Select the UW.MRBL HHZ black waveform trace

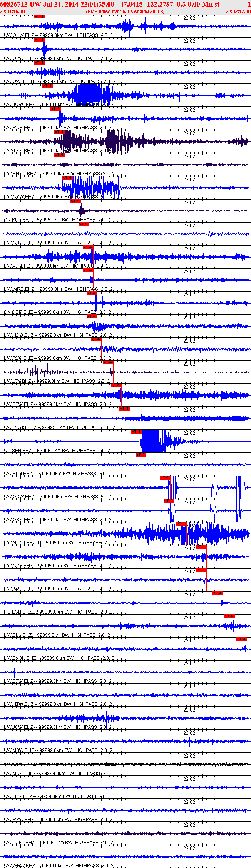125,764
